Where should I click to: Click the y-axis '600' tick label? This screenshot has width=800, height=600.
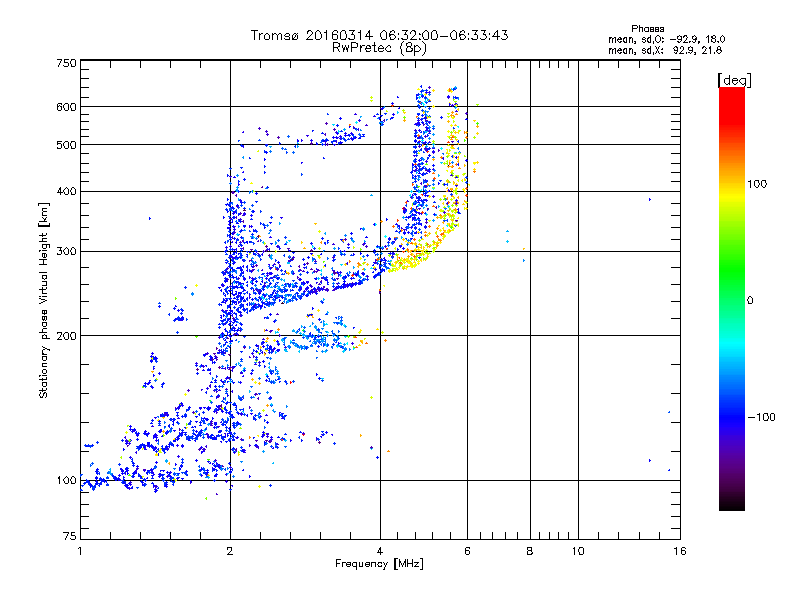pos(66,107)
